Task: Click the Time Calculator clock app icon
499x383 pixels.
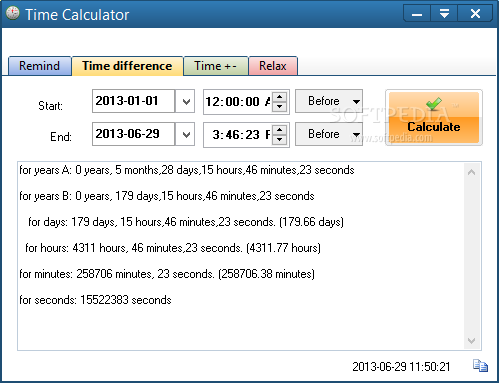Action: 13,13
